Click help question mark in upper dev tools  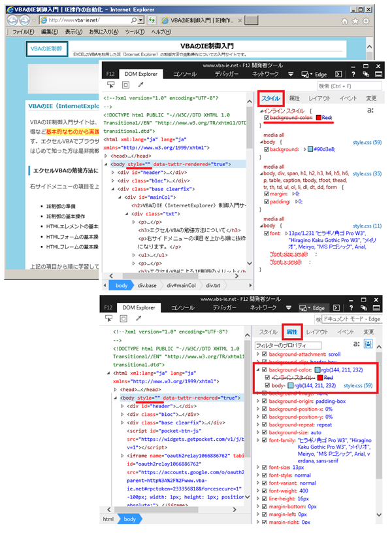(353, 74)
